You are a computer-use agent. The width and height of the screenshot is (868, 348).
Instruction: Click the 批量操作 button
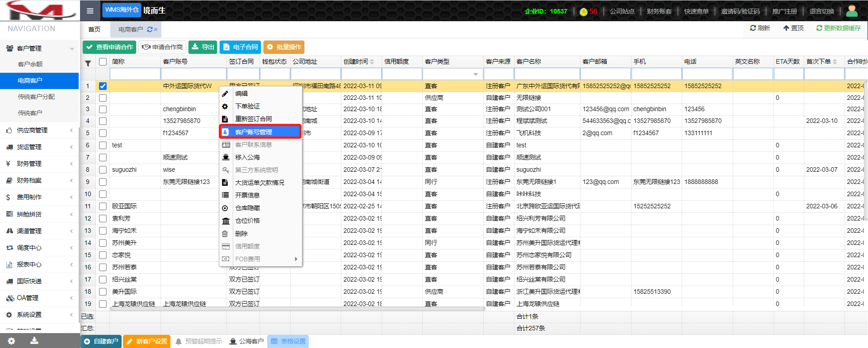click(283, 47)
